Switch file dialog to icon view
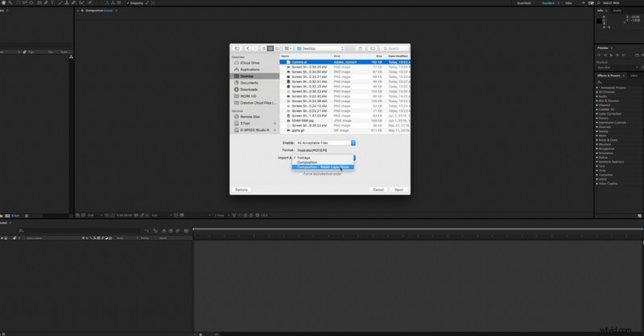 click(x=264, y=48)
